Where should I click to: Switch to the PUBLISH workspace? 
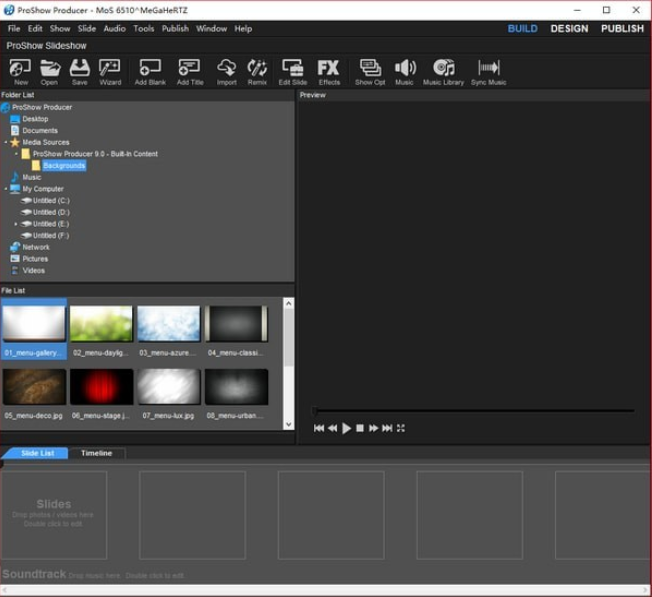click(622, 29)
